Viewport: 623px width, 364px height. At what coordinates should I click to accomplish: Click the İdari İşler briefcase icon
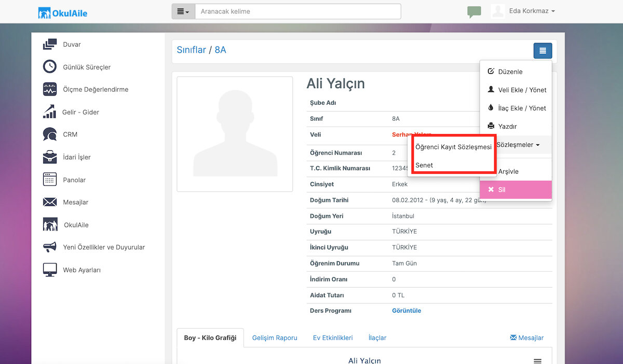(50, 157)
